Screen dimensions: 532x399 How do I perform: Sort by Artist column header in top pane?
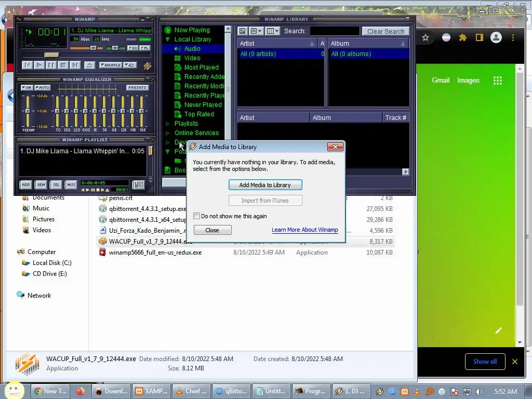[277, 44]
